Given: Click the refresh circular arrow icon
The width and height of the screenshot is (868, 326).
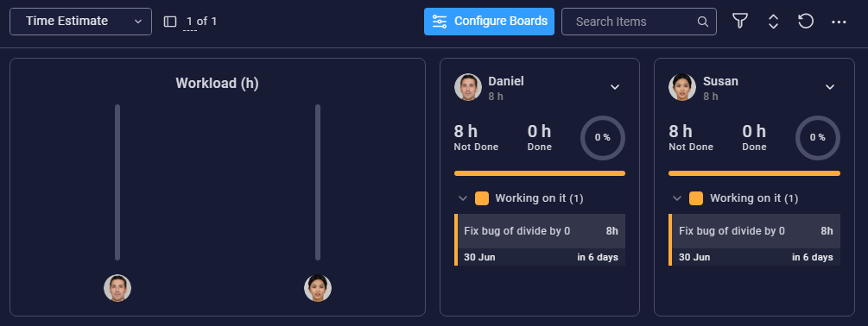Looking at the screenshot, I should [x=806, y=22].
